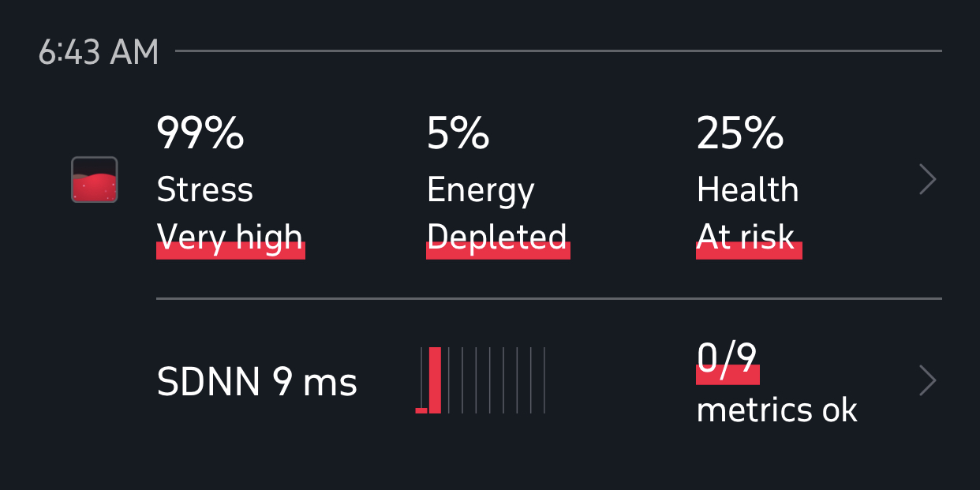Open the SDNN 9 ms reading
980x490 pixels.
click(257, 383)
